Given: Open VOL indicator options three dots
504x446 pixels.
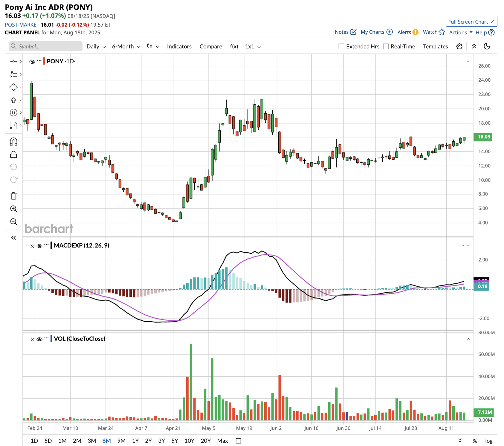Looking at the screenshot, I should (46, 338).
